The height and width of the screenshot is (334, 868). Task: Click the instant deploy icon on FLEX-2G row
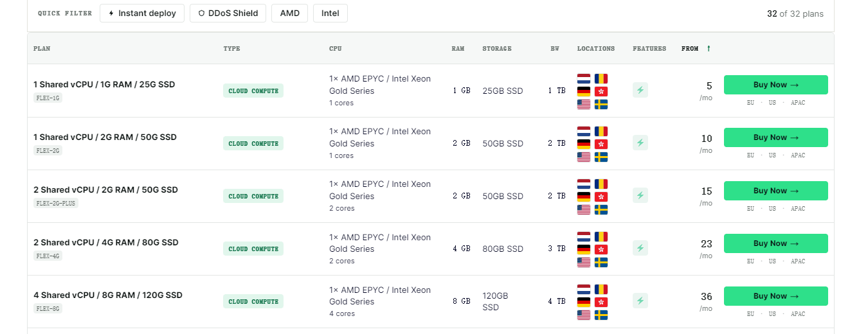coord(640,143)
